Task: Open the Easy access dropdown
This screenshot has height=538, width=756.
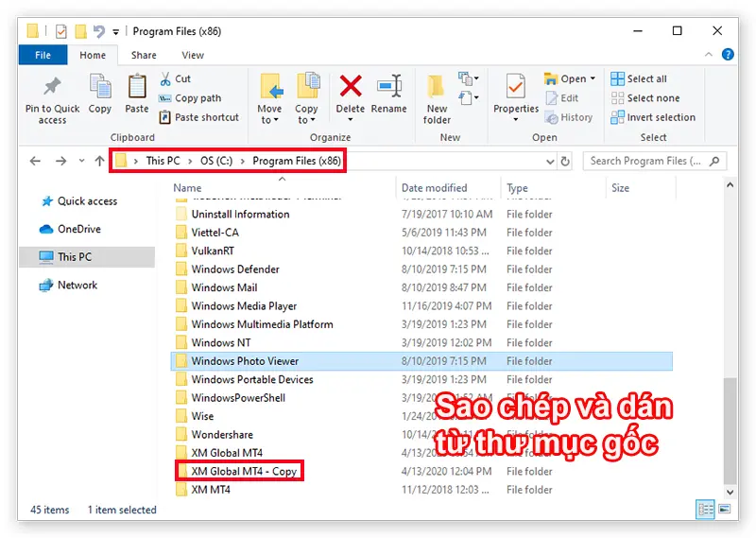Action: [468, 98]
